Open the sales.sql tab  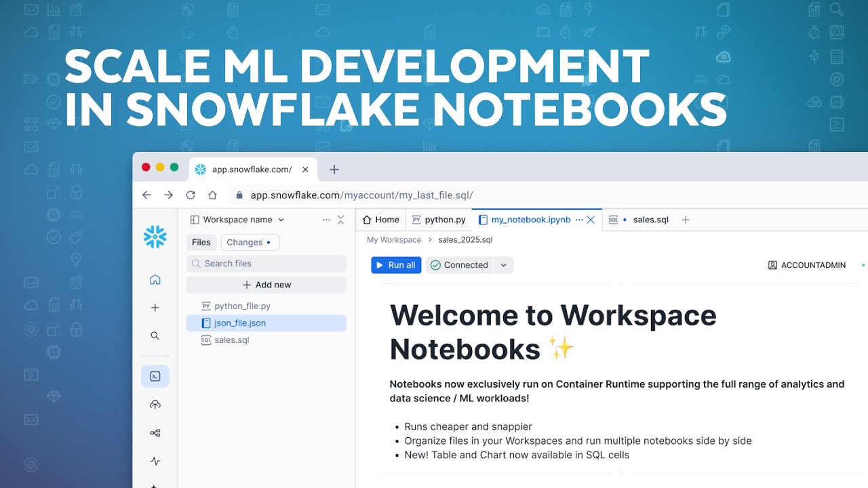tap(639, 220)
